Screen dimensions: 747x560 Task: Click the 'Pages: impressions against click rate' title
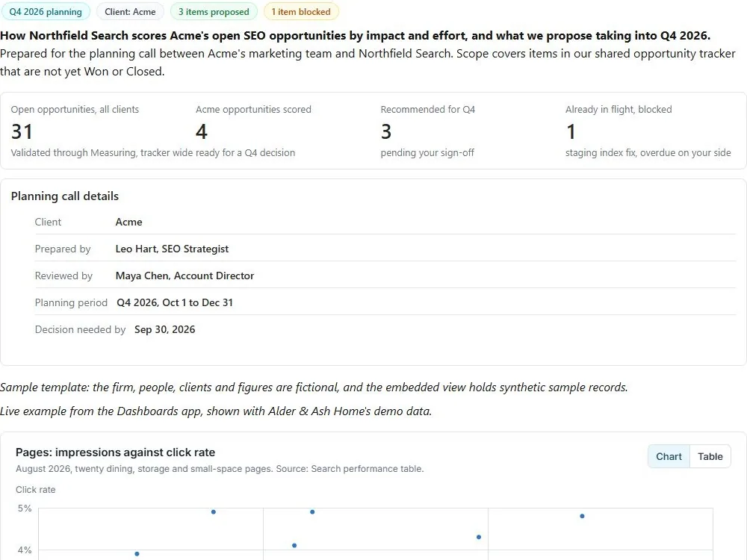tap(115, 452)
